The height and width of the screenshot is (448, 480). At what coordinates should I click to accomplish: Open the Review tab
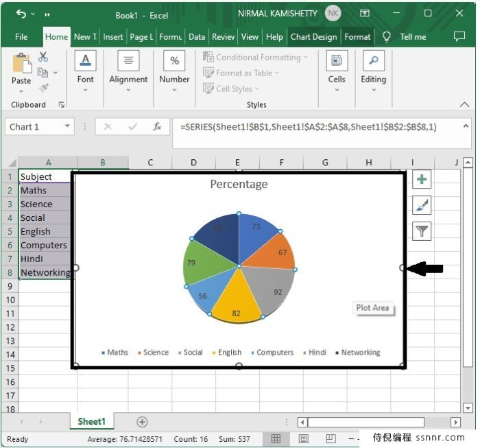223,37
